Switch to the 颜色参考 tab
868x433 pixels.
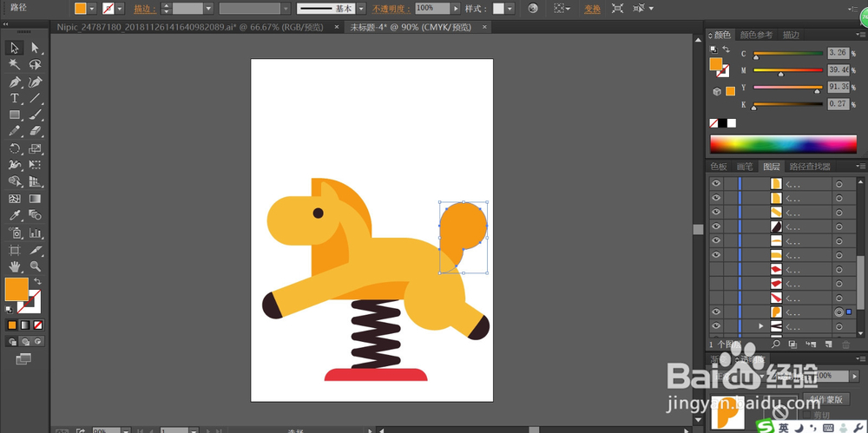(756, 35)
